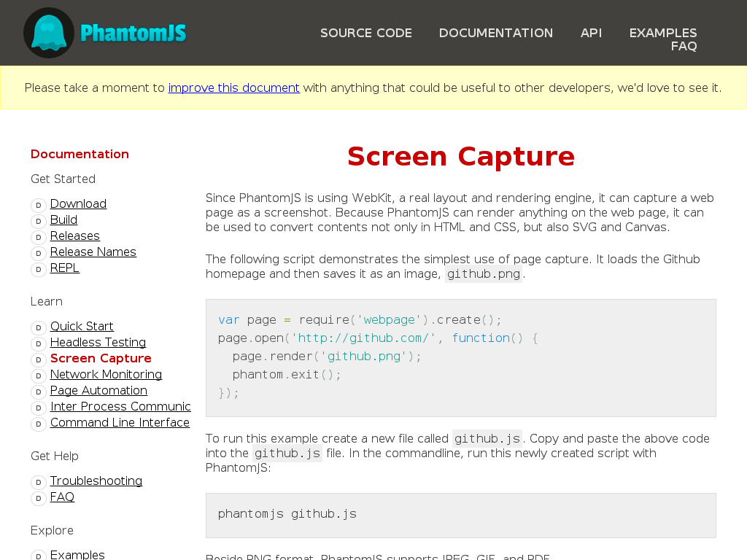Open Examples in the top navigation

click(x=663, y=33)
